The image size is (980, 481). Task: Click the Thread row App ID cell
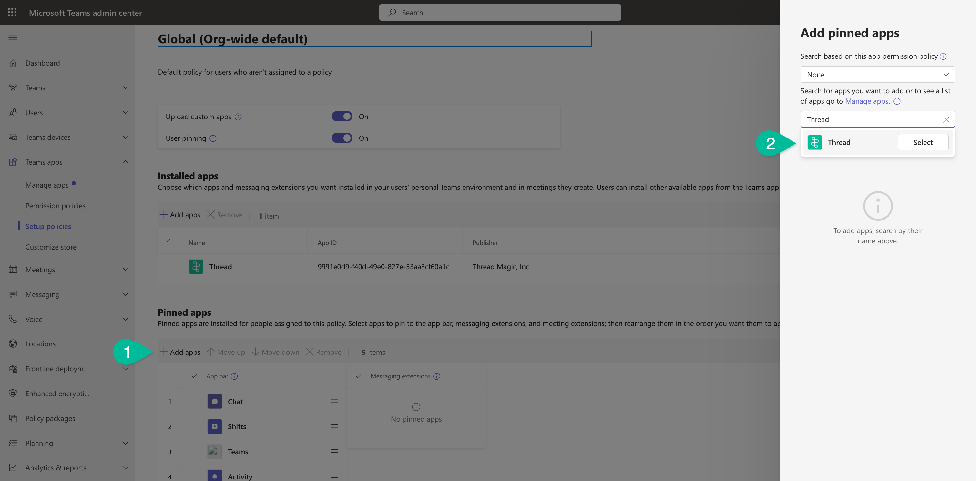point(383,267)
